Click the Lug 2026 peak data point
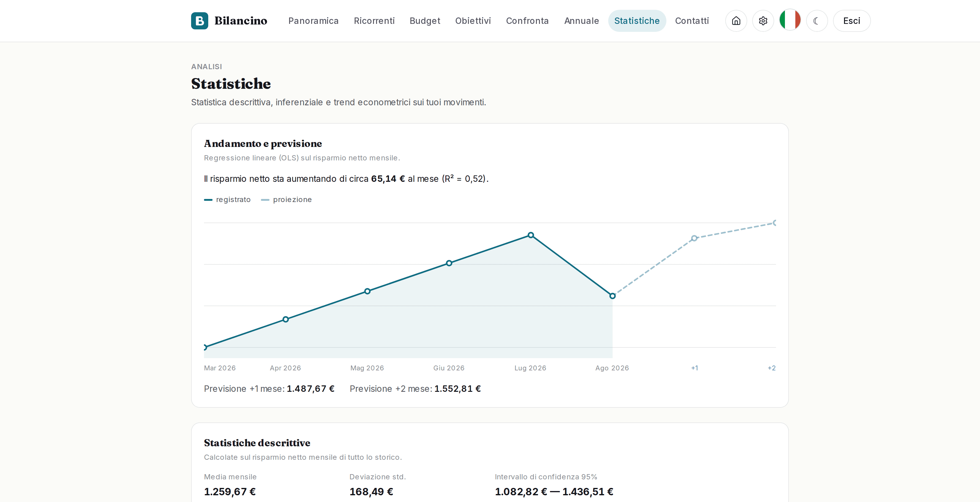 530,235
